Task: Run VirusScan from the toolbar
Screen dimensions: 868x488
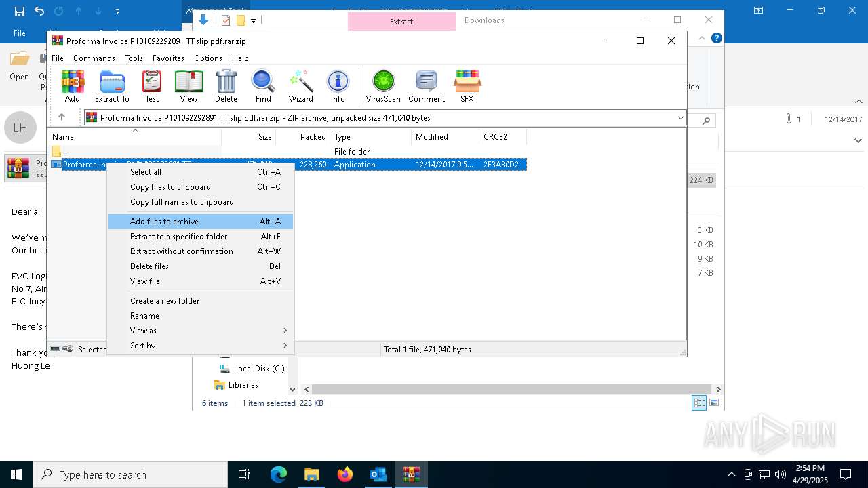Action: (x=383, y=86)
